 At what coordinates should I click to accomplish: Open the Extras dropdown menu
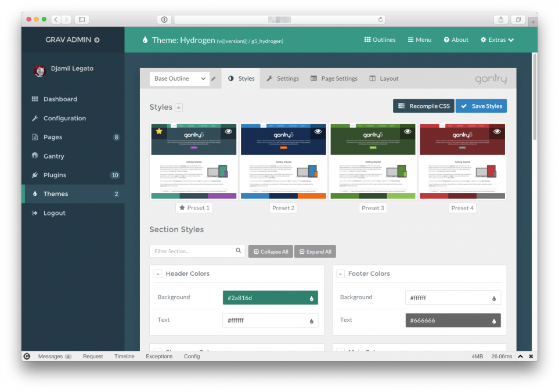[x=497, y=40]
